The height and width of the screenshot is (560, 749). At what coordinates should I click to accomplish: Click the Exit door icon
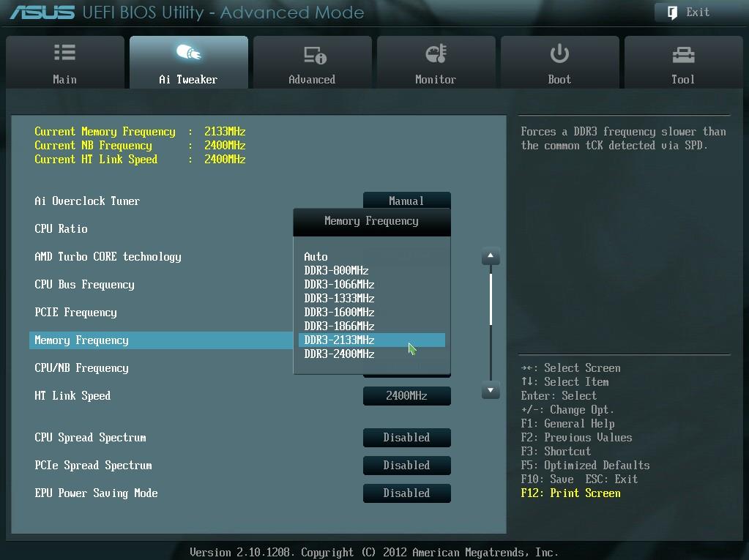(672, 12)
